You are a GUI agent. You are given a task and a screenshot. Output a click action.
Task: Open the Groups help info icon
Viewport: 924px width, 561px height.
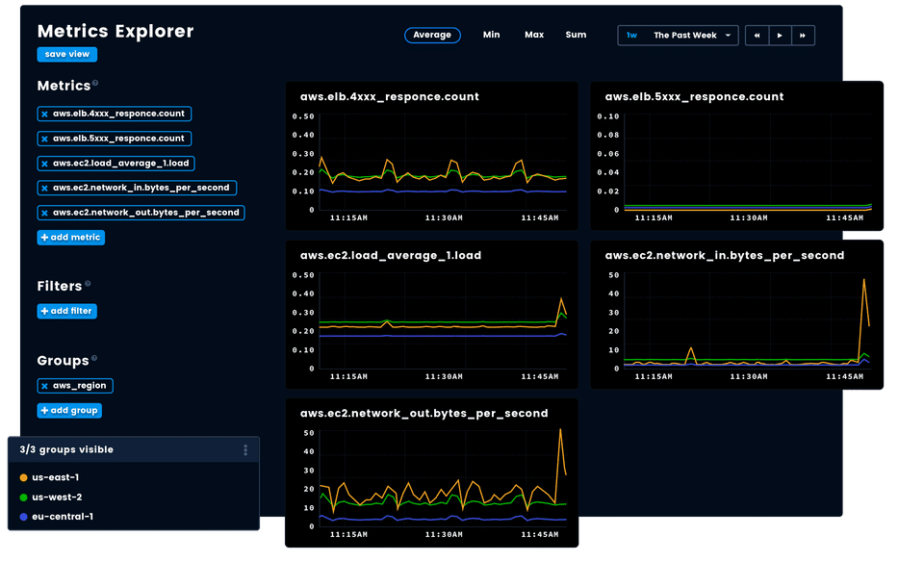93,358
